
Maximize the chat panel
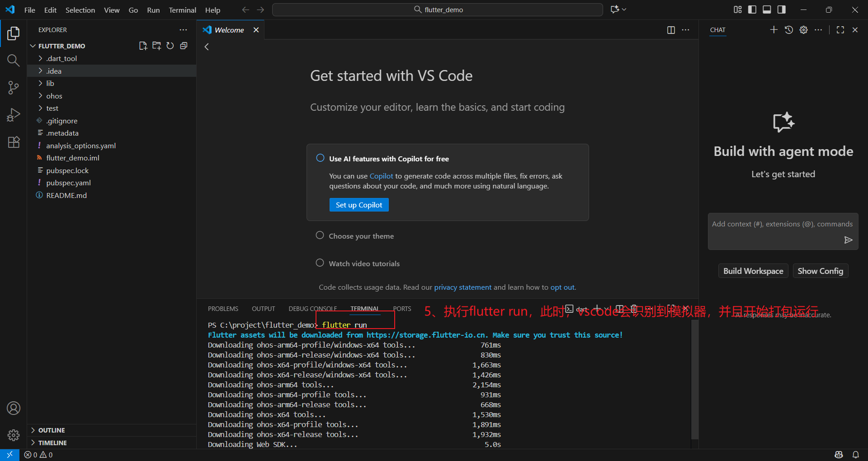(840, 30)
